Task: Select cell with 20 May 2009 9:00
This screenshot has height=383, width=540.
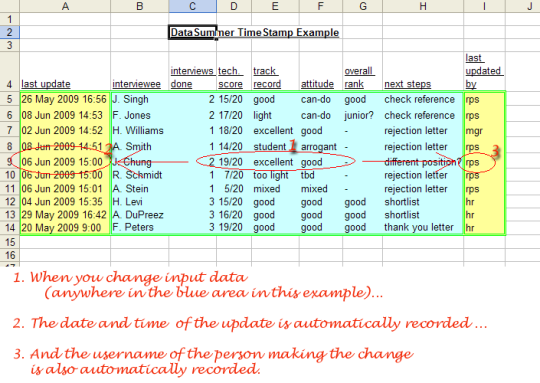Action: pyautogui.click(x=65, y=228)
